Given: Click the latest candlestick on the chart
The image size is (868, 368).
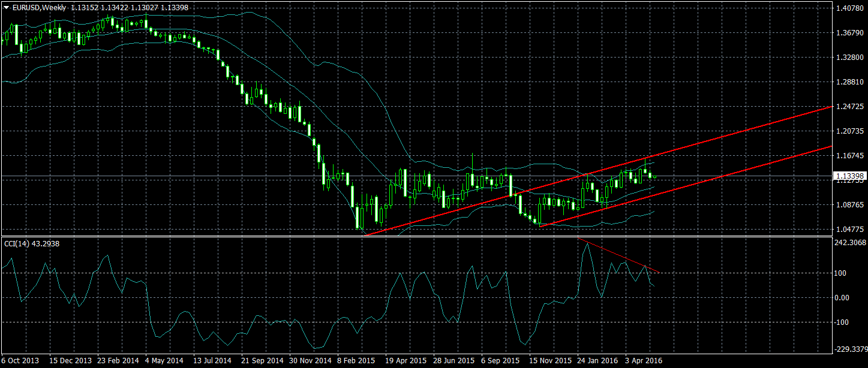Looking at the screenshot, I should point(654,177).
